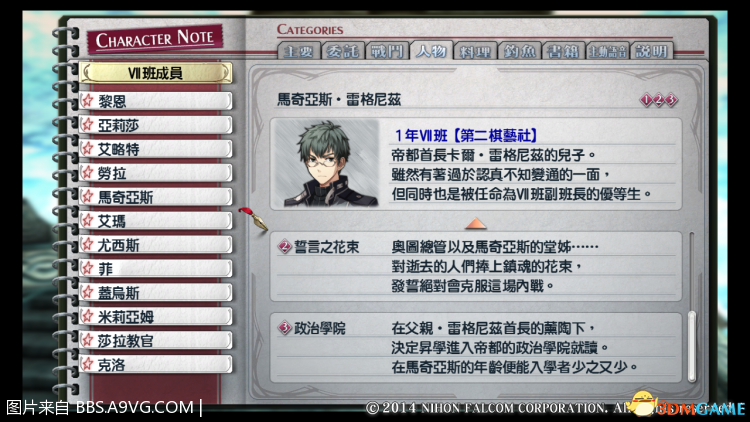Screen dimensions: 750x422
Task: Click the diamond 2 icon by 誓言之花束
Action: (x=285, y=247)
